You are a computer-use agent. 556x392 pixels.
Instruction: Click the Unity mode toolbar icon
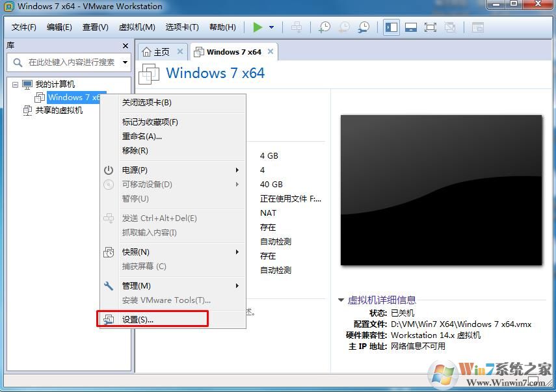pyautogui.click(x=449, y=27)
